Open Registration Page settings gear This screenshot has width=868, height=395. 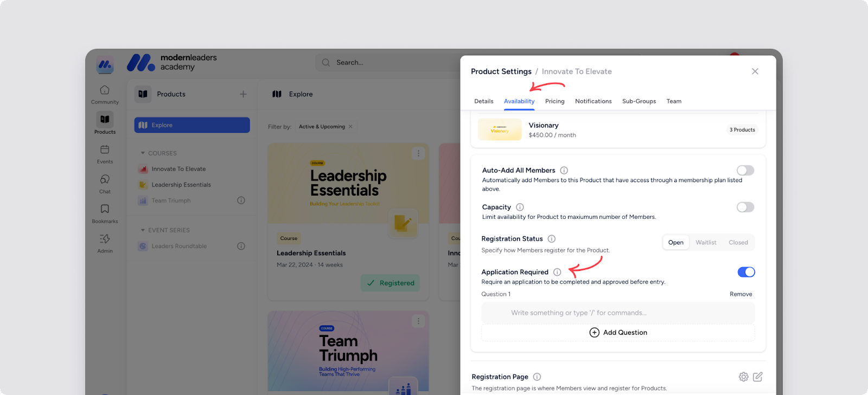[744, 377]
